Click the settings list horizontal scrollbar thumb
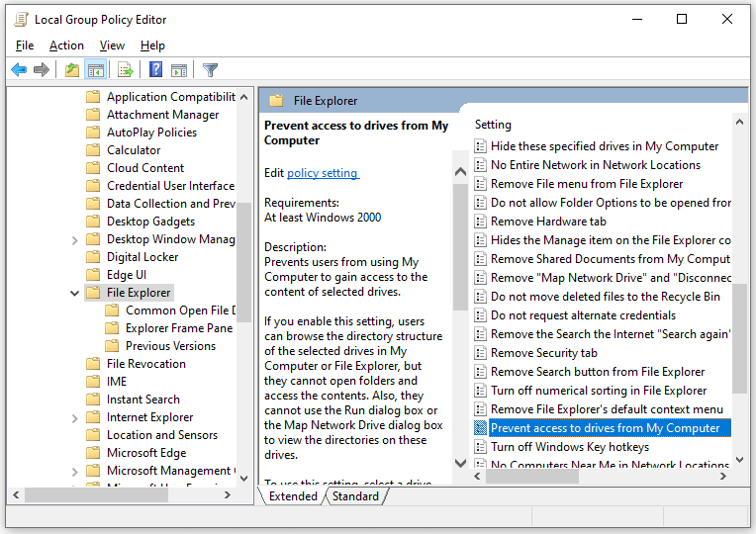This screenshot has height=534, width=756. click(531, 477)
